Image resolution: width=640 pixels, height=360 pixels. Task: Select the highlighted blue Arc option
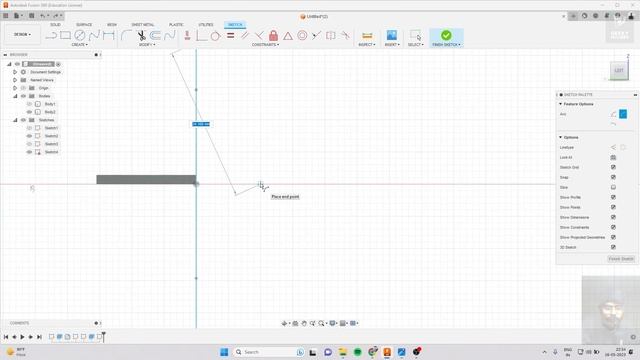pos(623,114)
